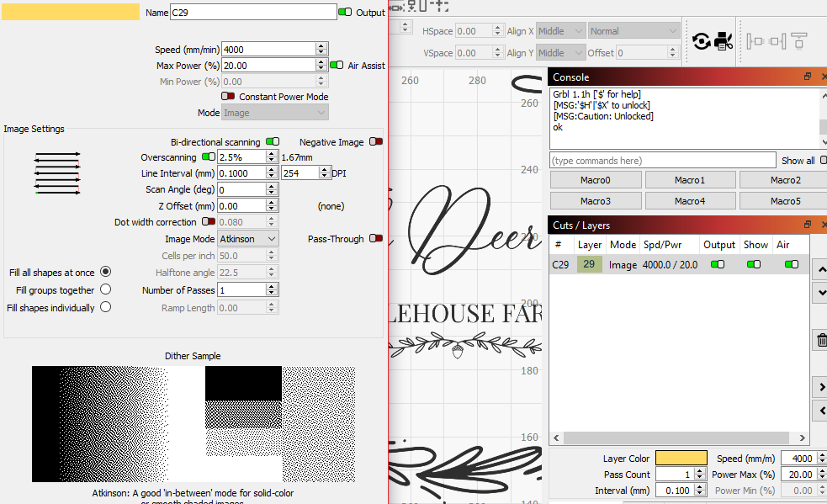Viewport: 827px width, 504px height.
Task: Click the Speed (mm/min) spinner arrows
Action: (321, 49)
